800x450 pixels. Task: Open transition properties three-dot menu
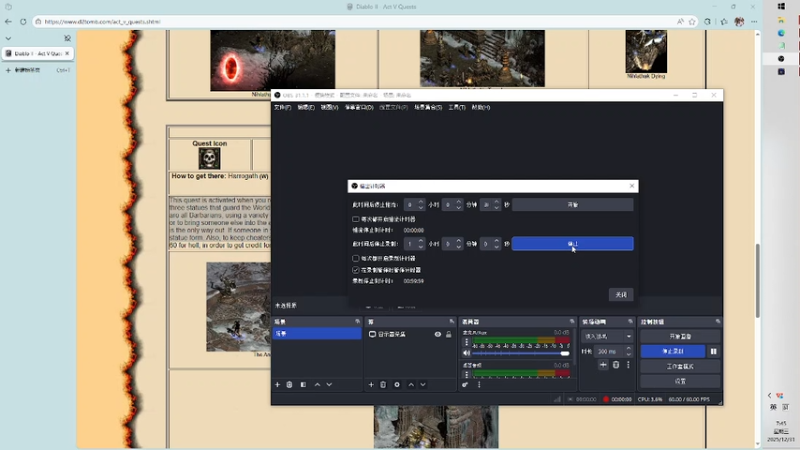pyautogui.click(x=628, y=365)
